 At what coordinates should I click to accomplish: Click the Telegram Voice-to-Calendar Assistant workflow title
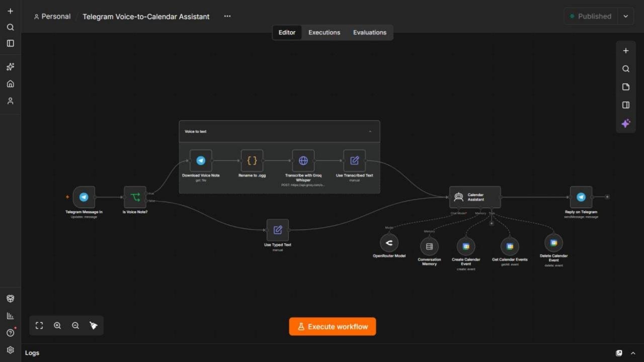(x=146, y=17)
